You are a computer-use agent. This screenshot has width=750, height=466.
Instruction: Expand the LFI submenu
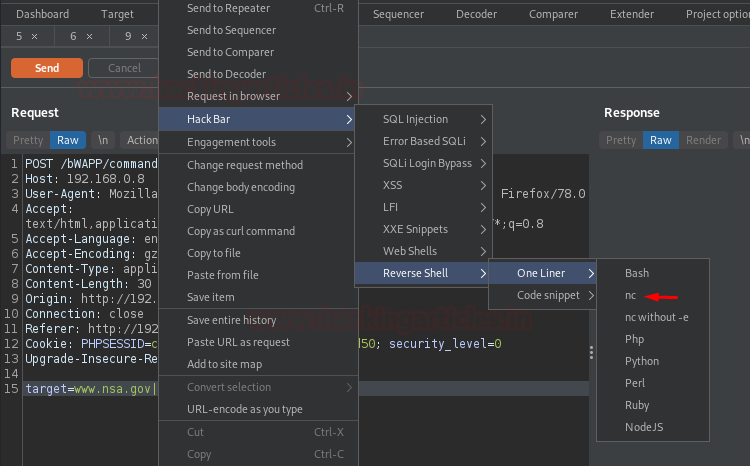pyautogui.click(x=423, y=207)
